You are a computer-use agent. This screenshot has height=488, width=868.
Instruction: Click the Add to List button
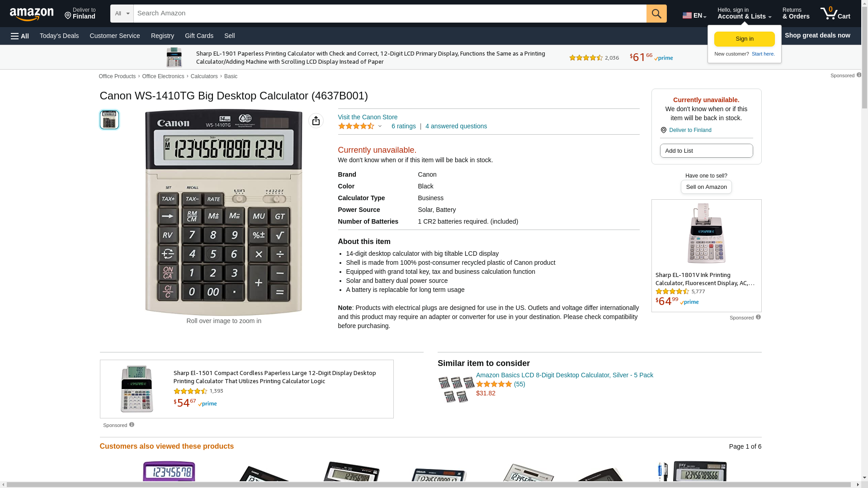coord(706,150)
